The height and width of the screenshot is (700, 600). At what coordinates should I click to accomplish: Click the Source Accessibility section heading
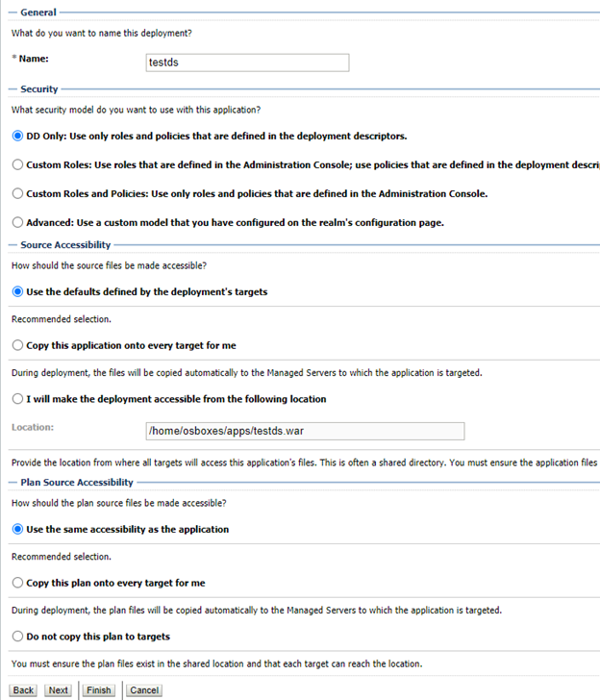(x=65, y=245)
